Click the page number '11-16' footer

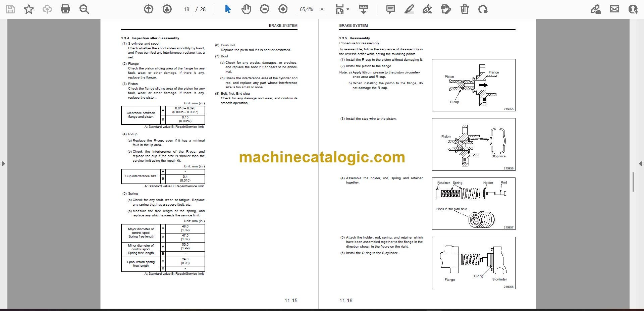346,301
